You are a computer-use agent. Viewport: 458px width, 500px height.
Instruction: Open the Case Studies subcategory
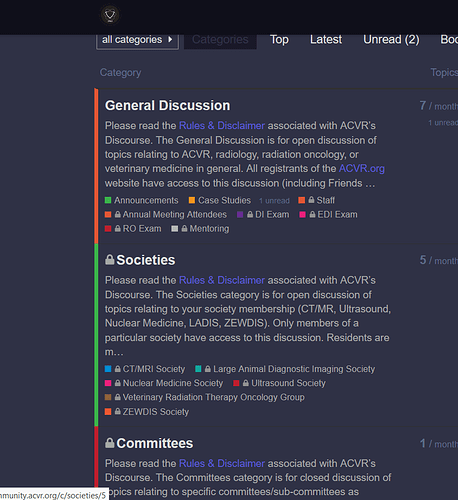pyautogui.click(x=224, y=200)
